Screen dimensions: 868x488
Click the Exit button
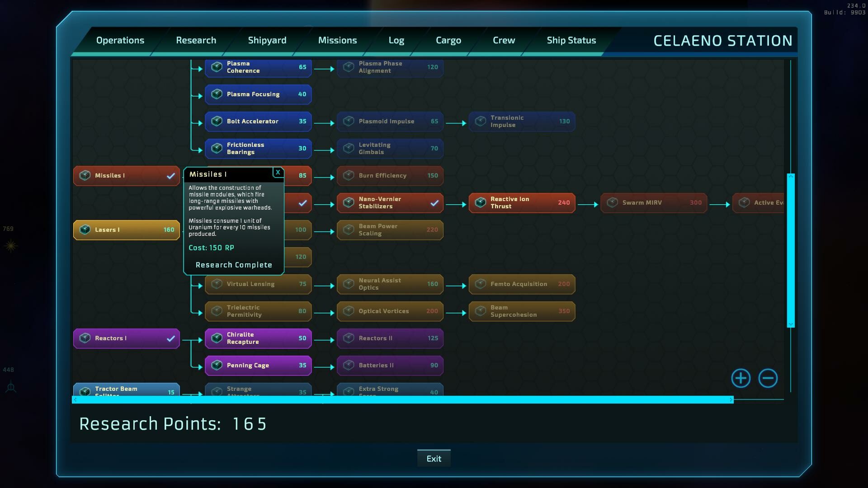point(434,458)
